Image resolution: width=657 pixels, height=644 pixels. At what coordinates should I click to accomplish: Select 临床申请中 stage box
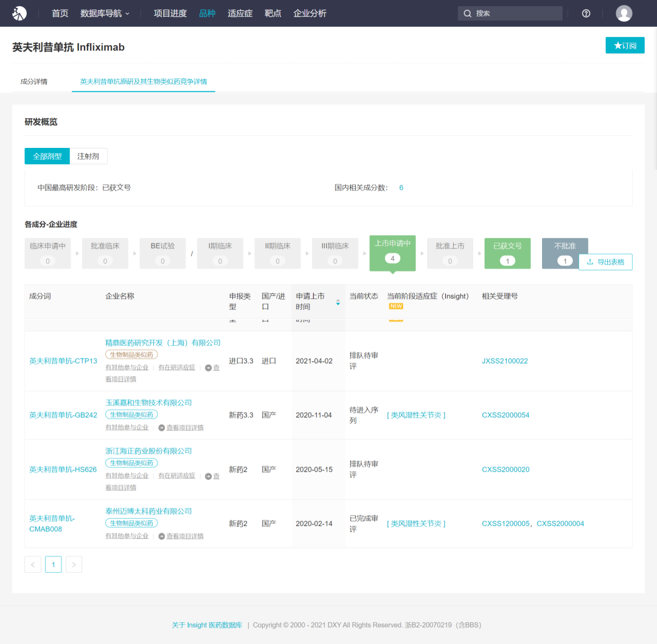click(x=48, y=253)
